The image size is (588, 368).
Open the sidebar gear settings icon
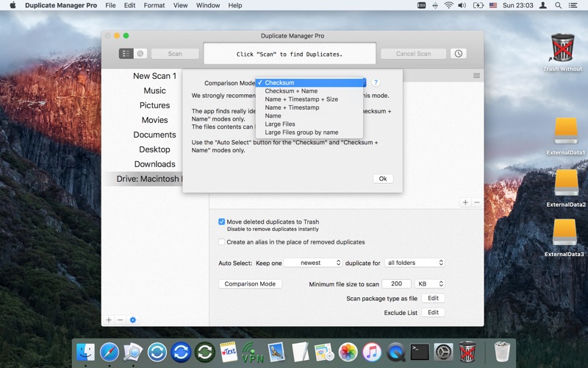[133, 320]
